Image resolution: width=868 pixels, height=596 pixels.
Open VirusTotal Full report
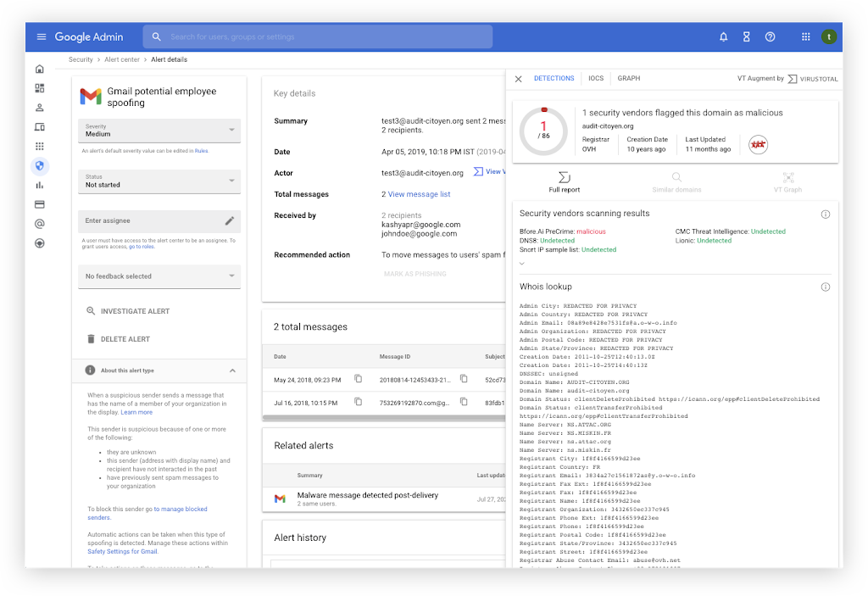[564, 181]
